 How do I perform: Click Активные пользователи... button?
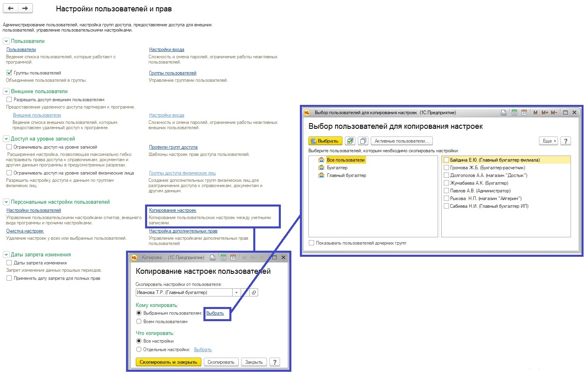402,141
